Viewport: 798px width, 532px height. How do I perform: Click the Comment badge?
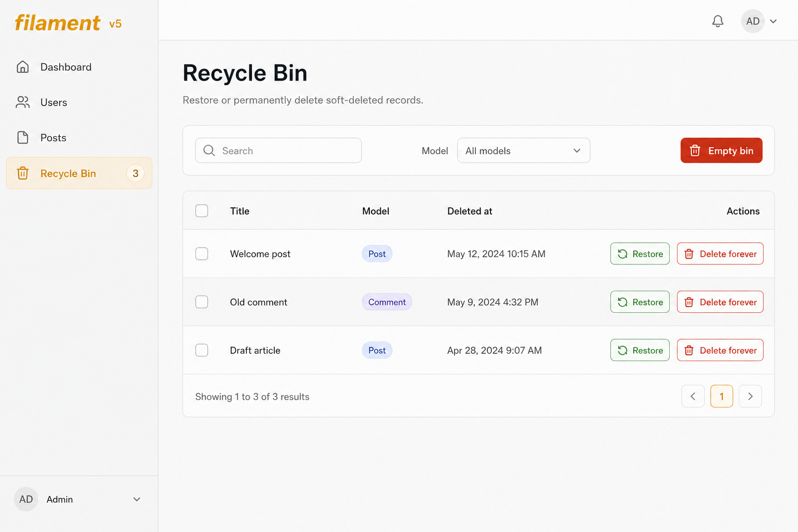[x=387, y=302]
